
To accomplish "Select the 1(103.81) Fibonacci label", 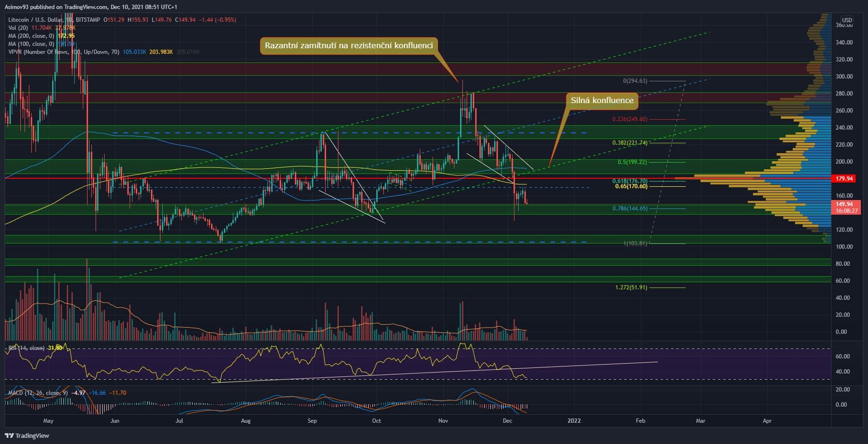I will (x=635, y=244).
